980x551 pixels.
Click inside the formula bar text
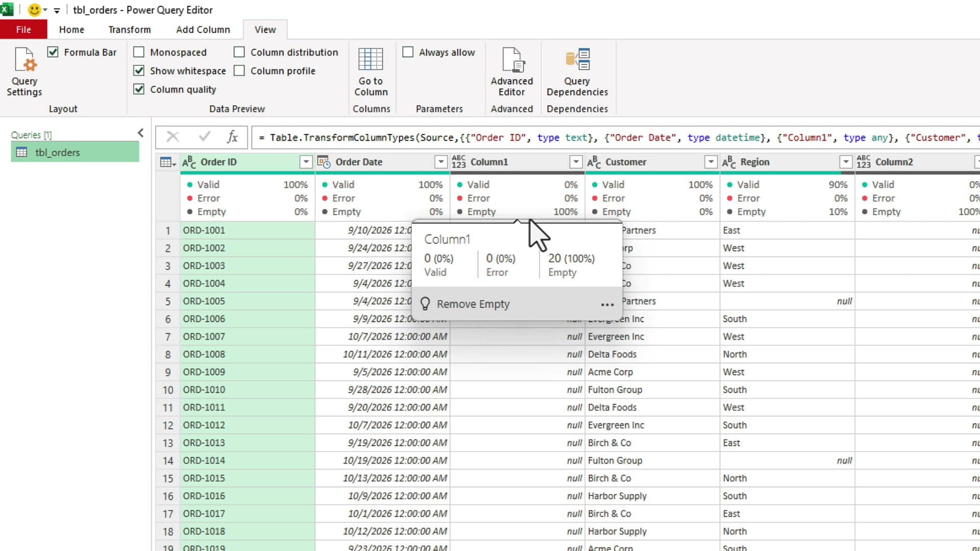[x=615, y=137]
